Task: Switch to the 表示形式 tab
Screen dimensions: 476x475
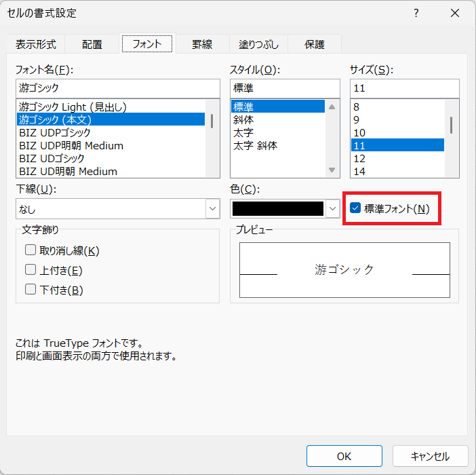Action: coord(36,44)
